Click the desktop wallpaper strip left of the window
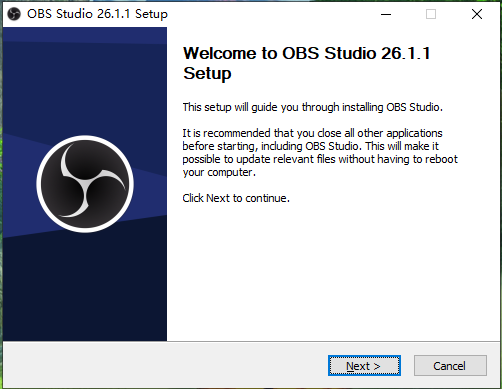Viewport: 502px width, 389px height. (x=1, y=200)
